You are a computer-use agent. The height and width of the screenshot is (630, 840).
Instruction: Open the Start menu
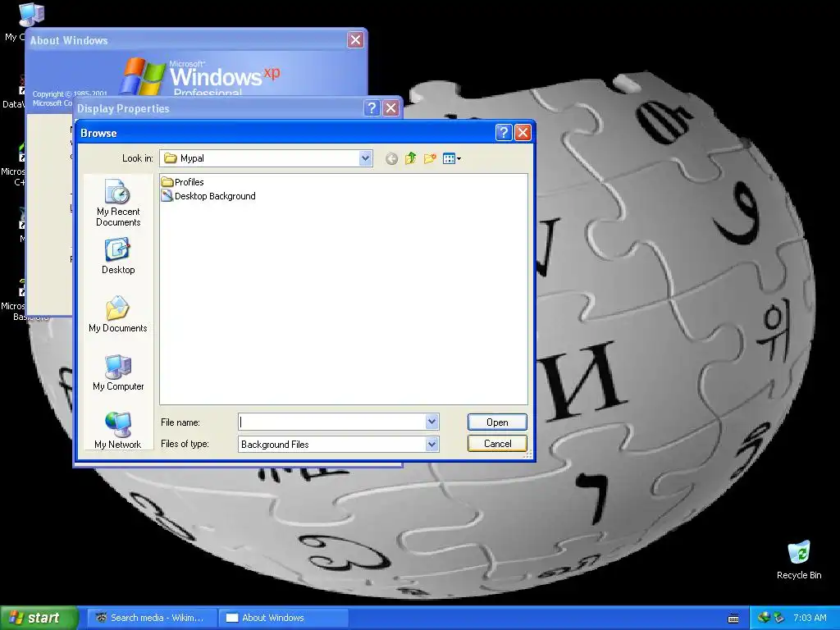39,618
